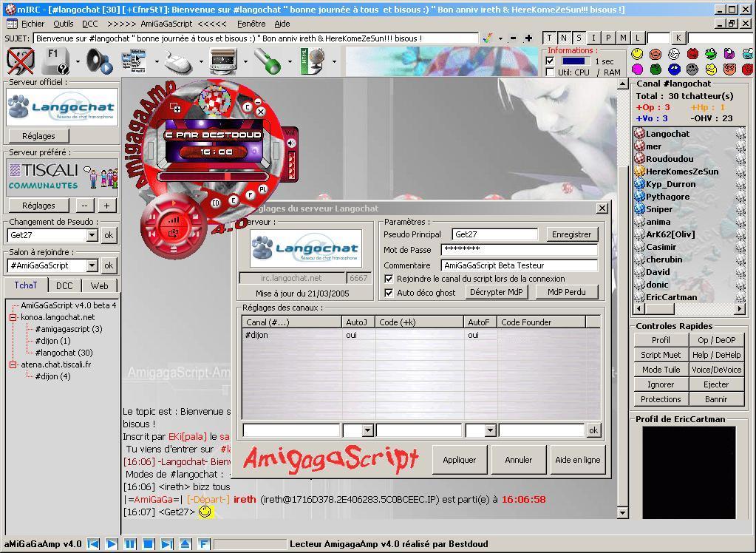
Task: Click the AmigagaAmp red volume level bar
Action: point(291,166)
